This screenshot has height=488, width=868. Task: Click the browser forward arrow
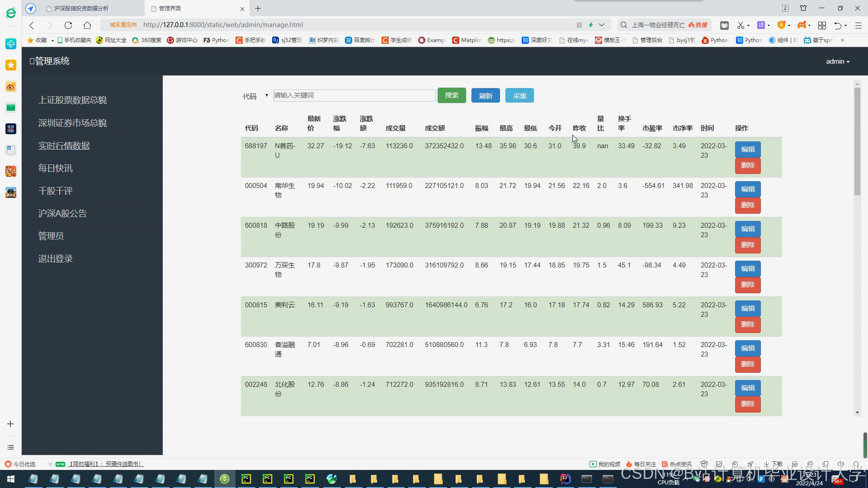pyautogui.click(x=50, y=25)
